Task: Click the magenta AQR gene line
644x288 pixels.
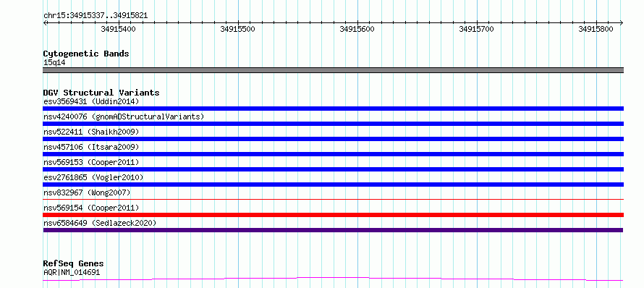Action: pos(333,279)
